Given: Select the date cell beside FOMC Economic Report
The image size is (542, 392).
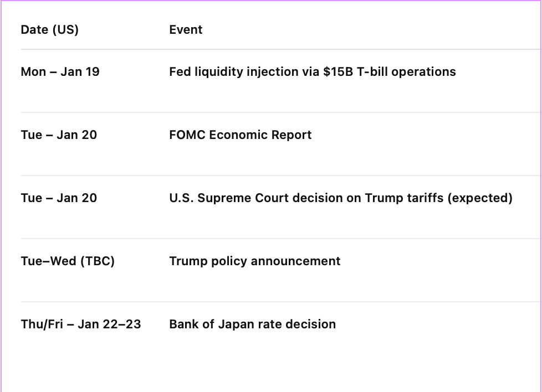Looking at the screenshot, I should tap(59, 135).
